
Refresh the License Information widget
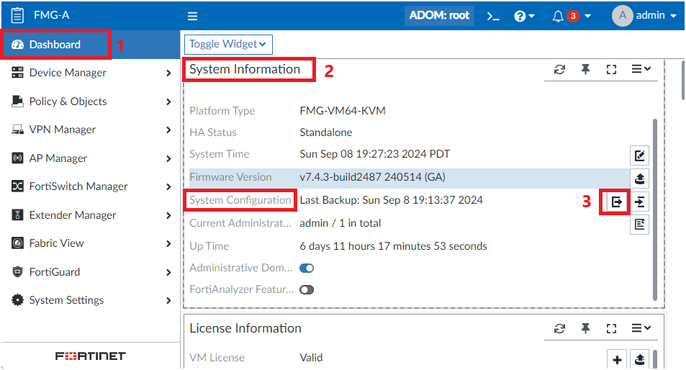point(560,328)
